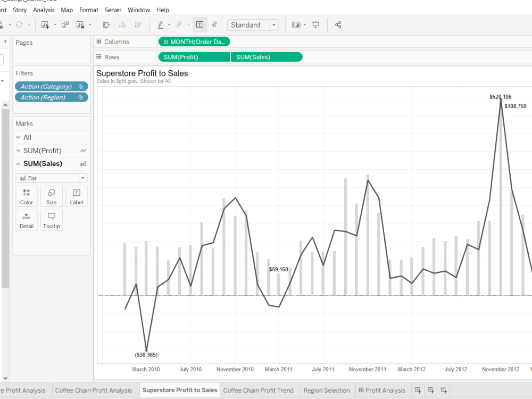532x399 pixels.
Task: Toggle mark labels using the T toolbar button
Action: (200, 24)
